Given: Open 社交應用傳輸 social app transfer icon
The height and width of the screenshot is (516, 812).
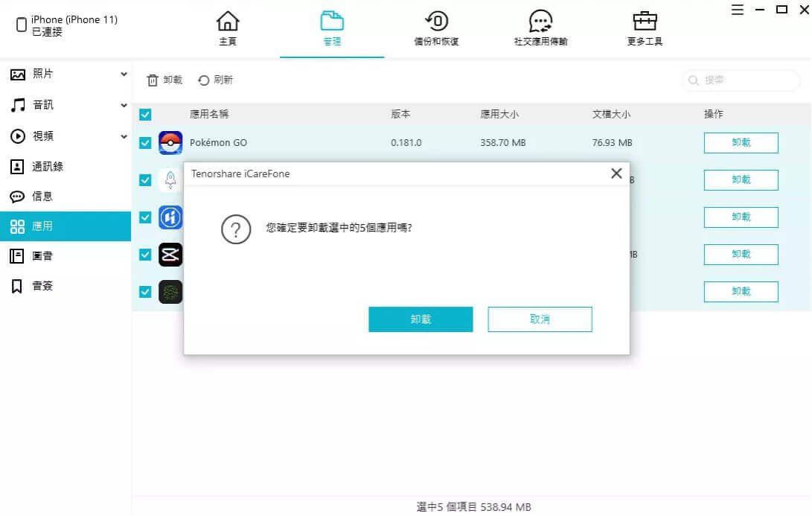Looking at the screenshot, I should click(540, 22).
